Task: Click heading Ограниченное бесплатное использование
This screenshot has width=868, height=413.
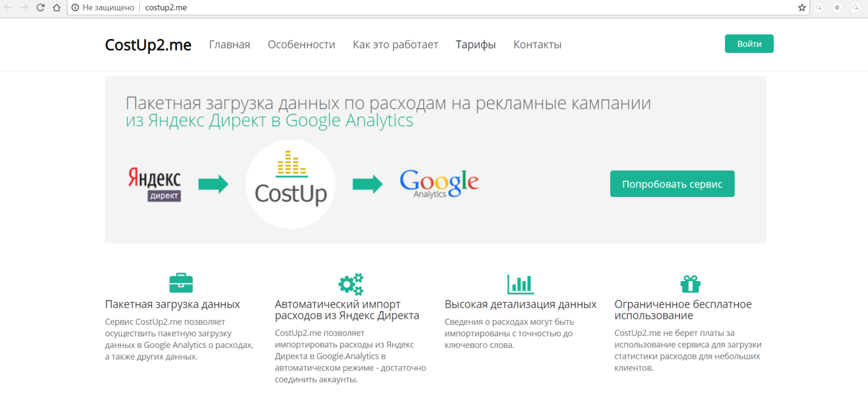Action: coord(683,310)
